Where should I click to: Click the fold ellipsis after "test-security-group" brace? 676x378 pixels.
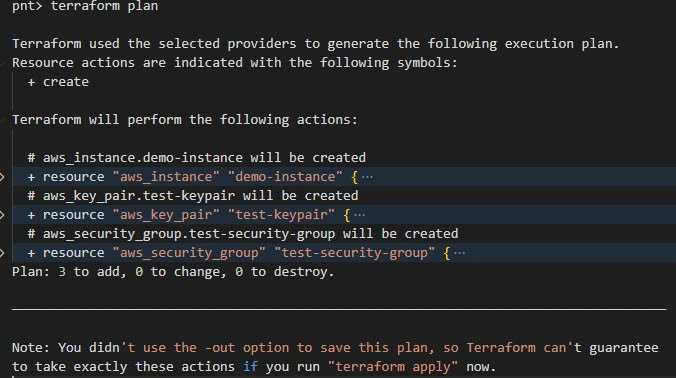(460, 253)
